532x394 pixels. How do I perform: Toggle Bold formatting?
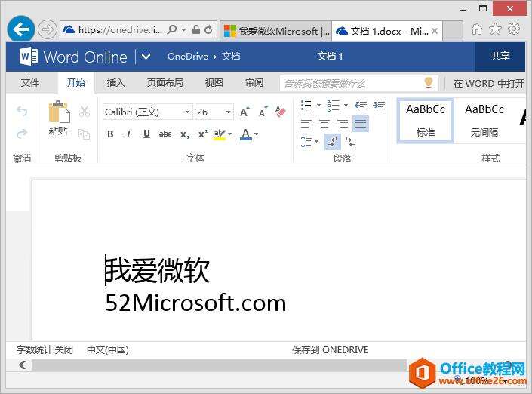coord(110,134)
